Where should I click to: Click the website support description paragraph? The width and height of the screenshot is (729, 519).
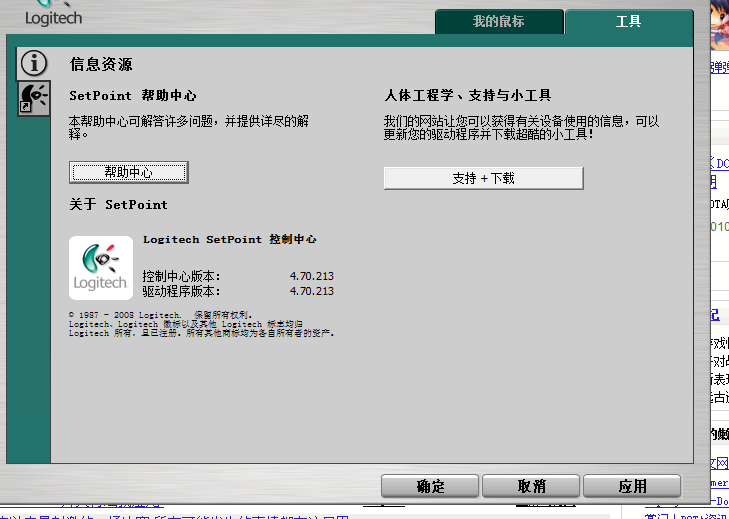(522, 128)
